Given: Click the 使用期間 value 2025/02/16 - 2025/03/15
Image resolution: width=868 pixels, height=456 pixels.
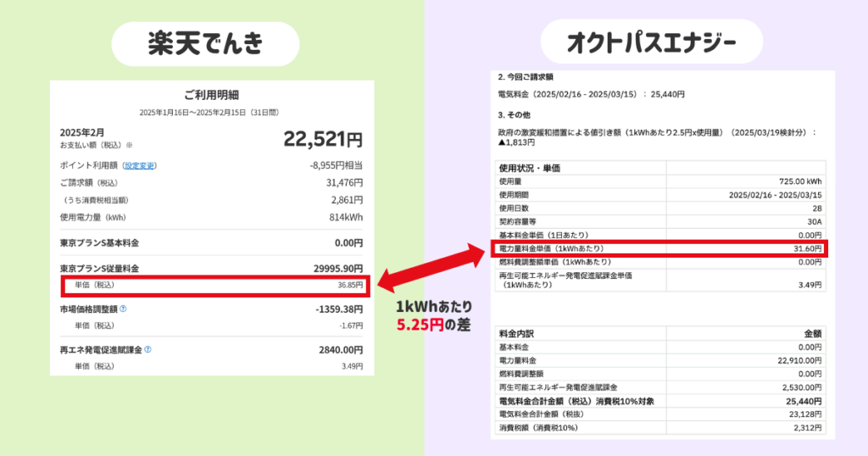Looking at the screenshot, I should coord(776,195).
